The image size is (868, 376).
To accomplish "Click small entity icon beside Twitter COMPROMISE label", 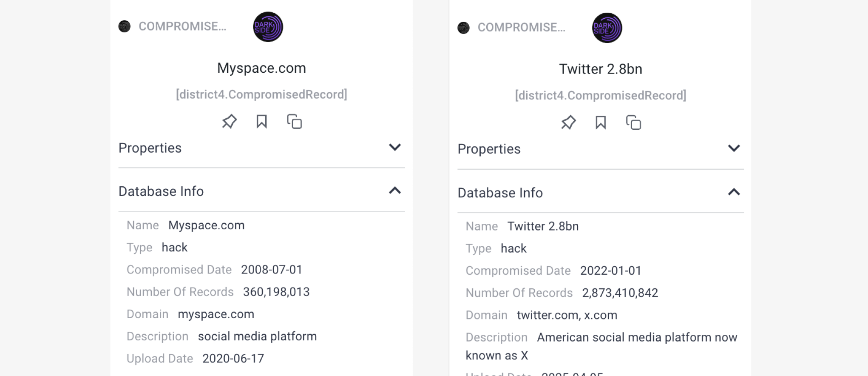I will point(463,28).
